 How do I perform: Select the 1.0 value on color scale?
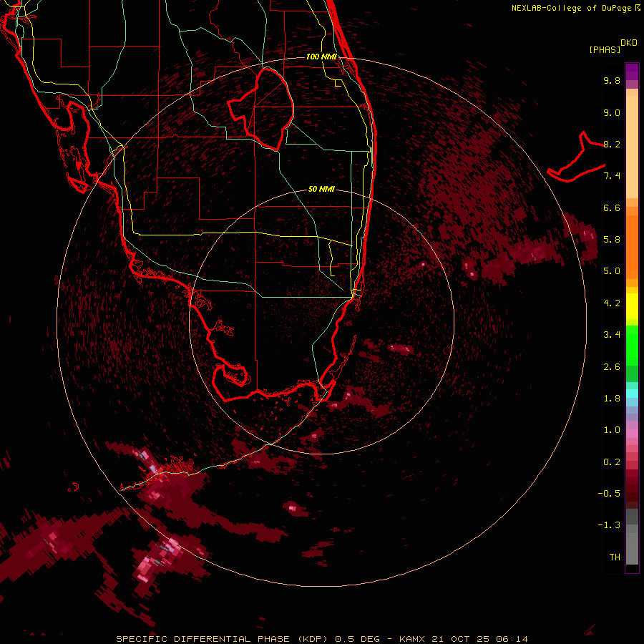(x=612, y=429)
